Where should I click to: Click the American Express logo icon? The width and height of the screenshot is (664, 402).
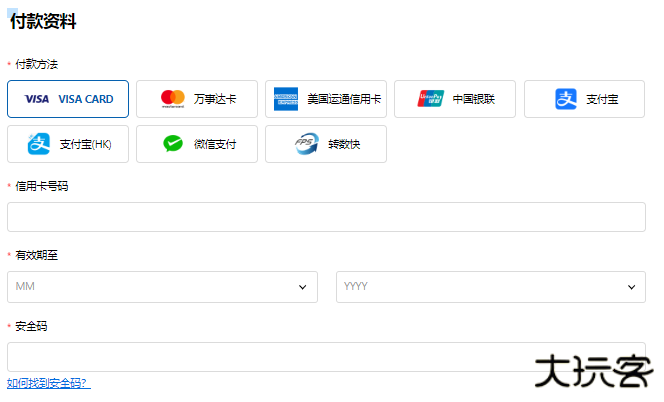pos(287,99)
